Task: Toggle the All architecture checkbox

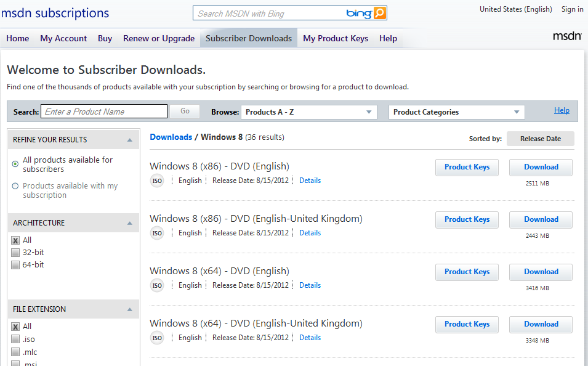Action: coord(15,240)
